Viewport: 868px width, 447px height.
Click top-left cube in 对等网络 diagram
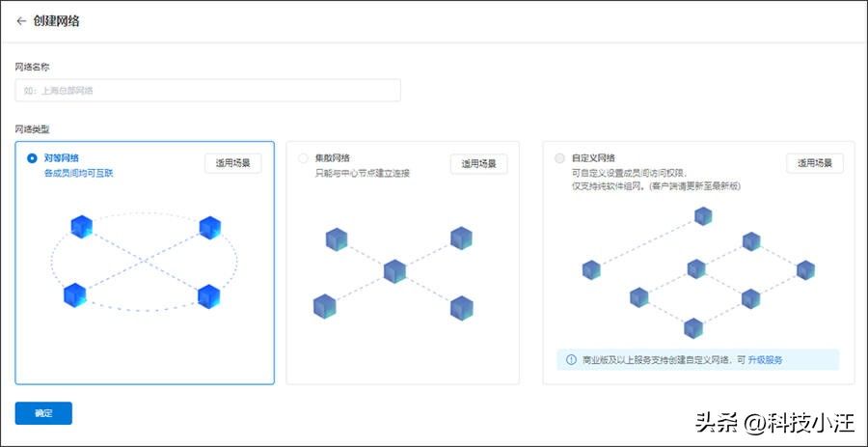tap(81, 227)
